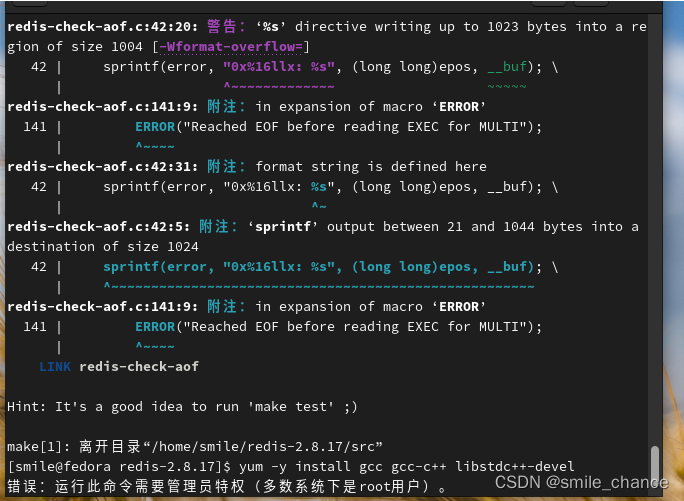Click 'destination of size 1024' text

pyautogui.click(x=103, y=247)
